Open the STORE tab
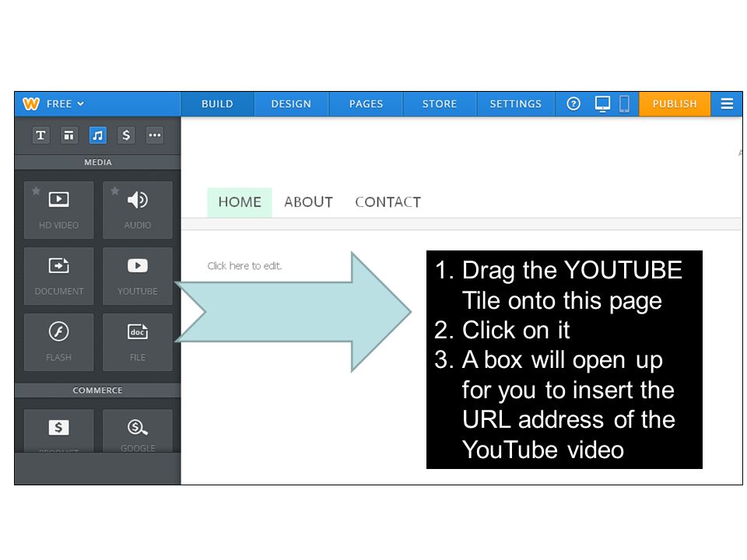This screenshot has height=560, width=747. click(x=439, y=103)
